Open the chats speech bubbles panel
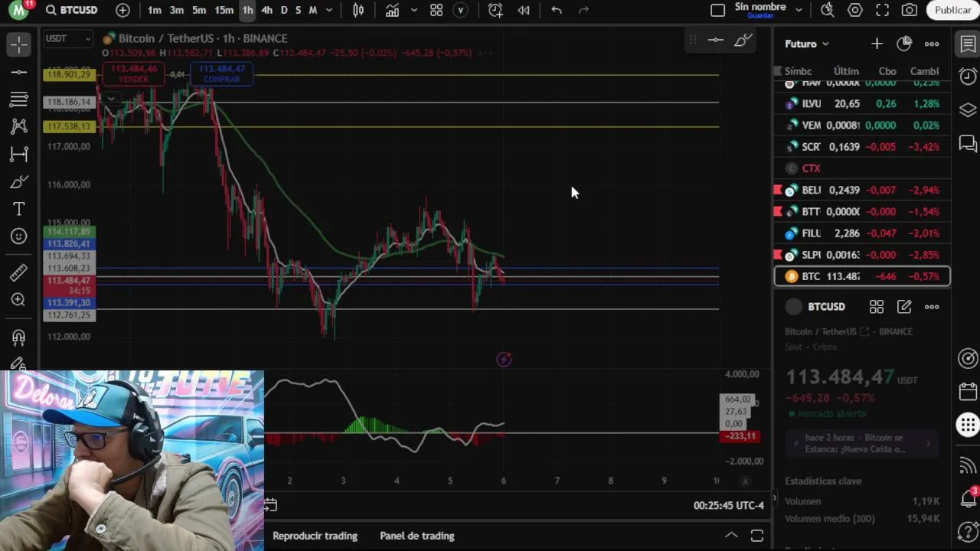The image size is (980, 551). 968,143
